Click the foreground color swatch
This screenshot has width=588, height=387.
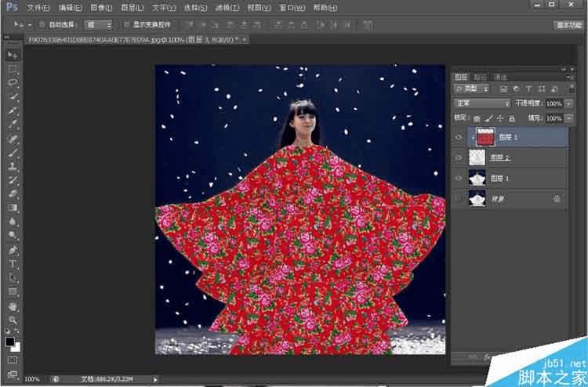[x=10, y=342]
